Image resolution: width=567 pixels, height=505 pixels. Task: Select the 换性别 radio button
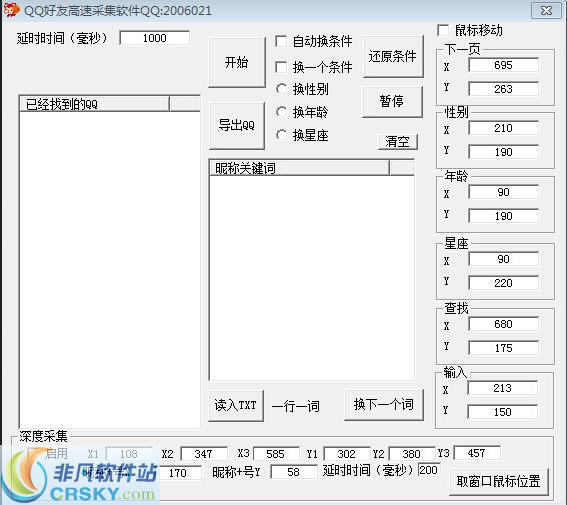point(281,89)
